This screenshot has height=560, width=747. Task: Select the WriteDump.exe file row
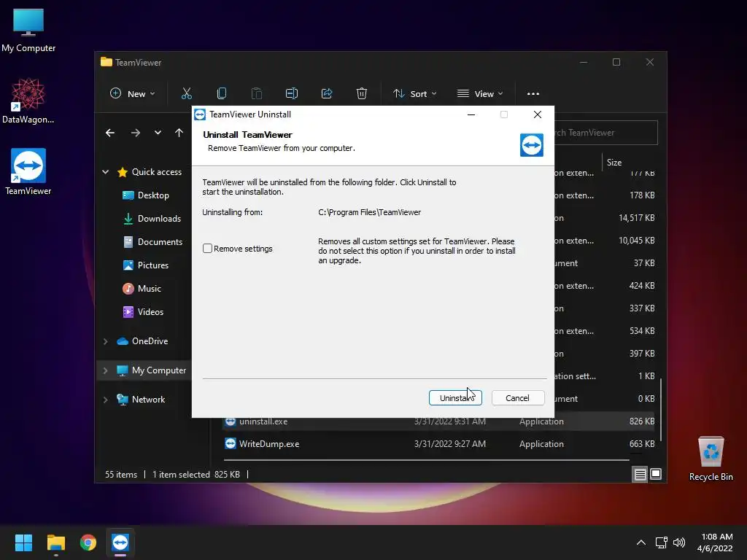coord(438,444)
